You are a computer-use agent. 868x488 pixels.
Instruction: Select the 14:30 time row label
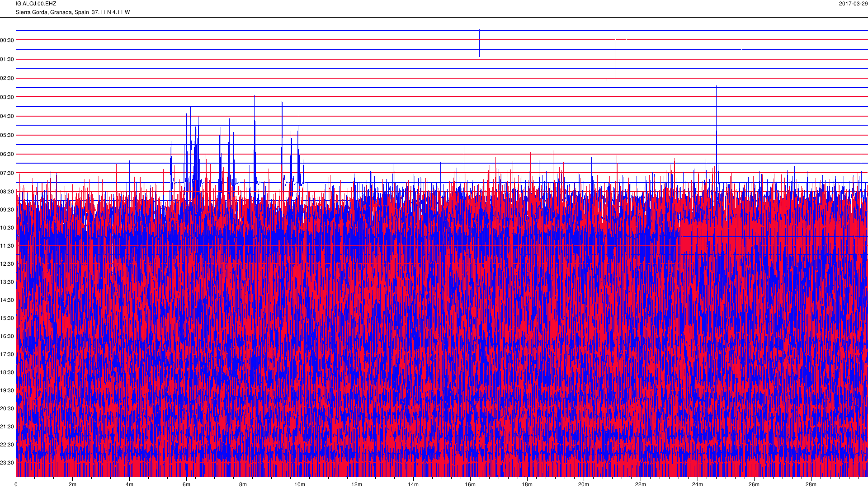[x=7, y=300]
